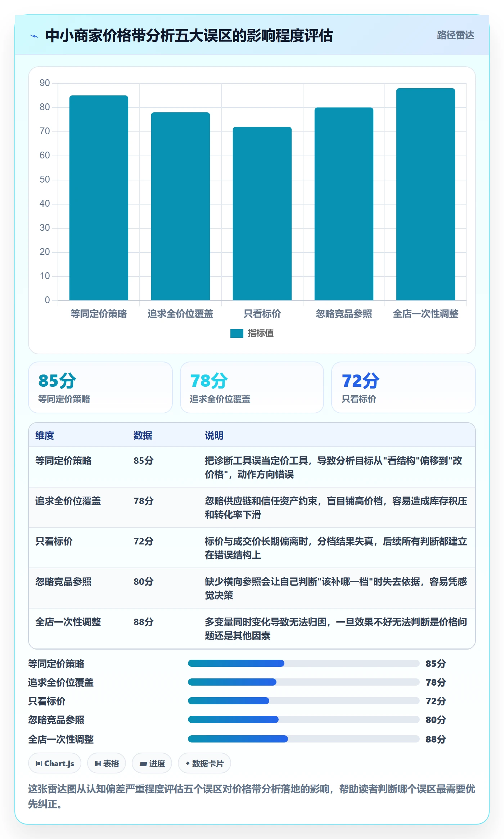Click the 路径雷达 tag in the header

(455, 35)
